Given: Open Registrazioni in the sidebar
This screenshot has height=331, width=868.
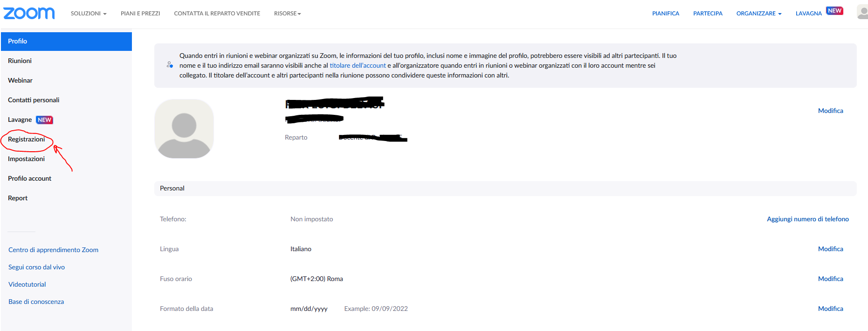Looking at the screenshot, I should pos(27,139).
